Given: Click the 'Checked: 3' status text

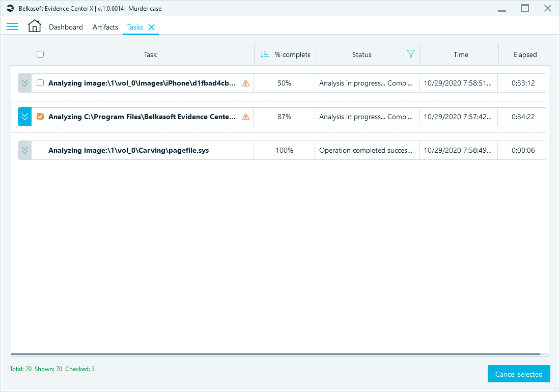Looking at the screenshot, I should coord(79,369).
